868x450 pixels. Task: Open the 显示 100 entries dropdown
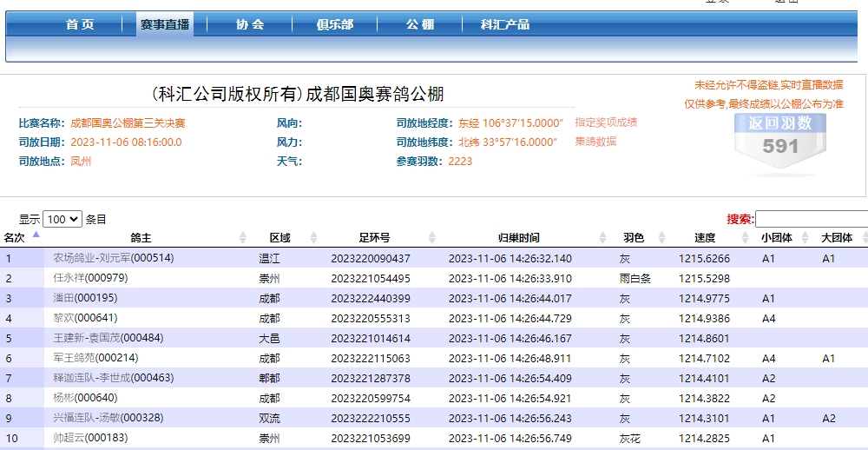tap(62, 220)
